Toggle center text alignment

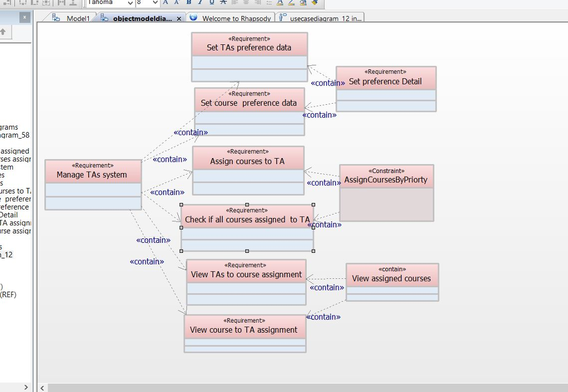click(246, 4)
